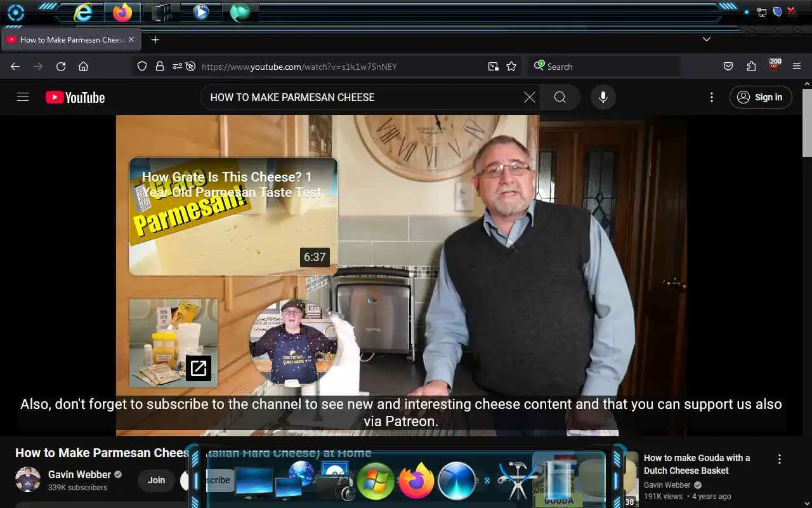The height and width of the screenshot is (508, 812).
Task: Run the YouTube search magnifier button
Action: point(560,97)
